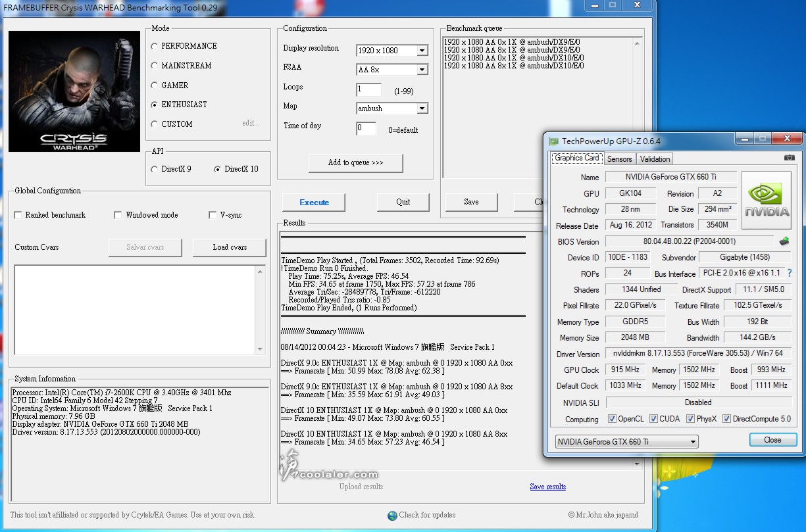Click the Bandwidth 144.2 GB/s value
Image resolution: width=806 pixels, height=532 pixels.
(x=757, y=337)
